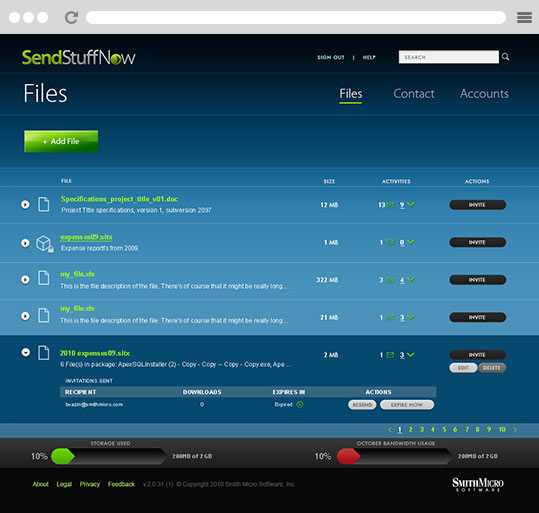Open Specifications_project_title_v01.doc file link

coord(119,199)
